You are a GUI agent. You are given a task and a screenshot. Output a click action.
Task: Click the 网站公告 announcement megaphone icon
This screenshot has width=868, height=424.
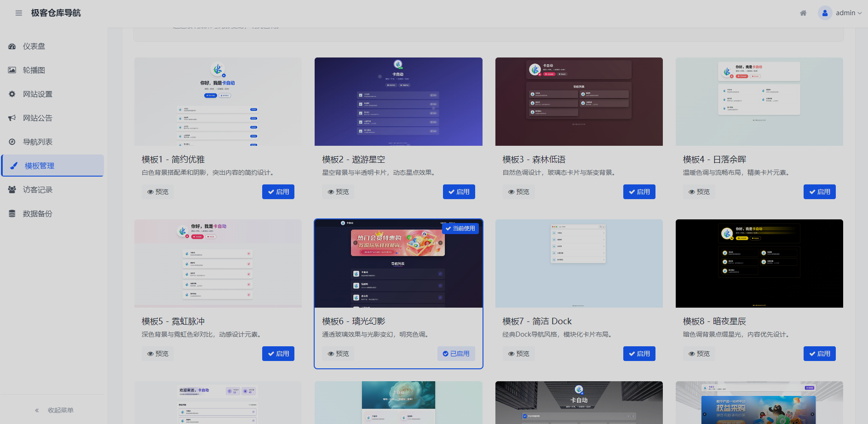pos(11,118)
